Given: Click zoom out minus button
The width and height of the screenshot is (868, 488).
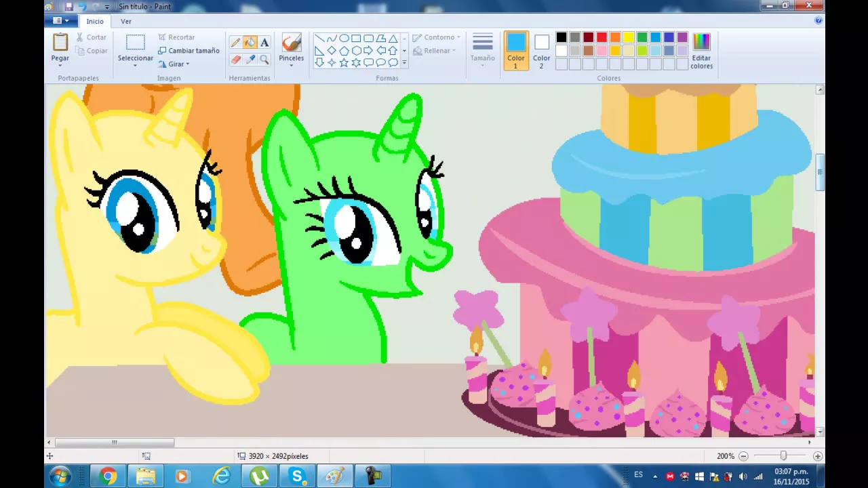Looking at the screenshot, I should (743, 456).
